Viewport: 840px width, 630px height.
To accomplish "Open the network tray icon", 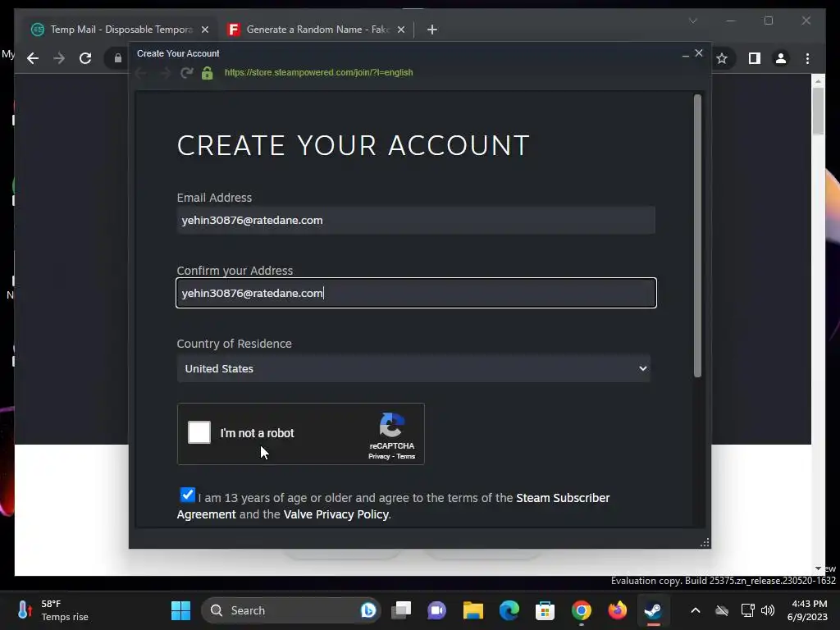I will click(747, 610).
